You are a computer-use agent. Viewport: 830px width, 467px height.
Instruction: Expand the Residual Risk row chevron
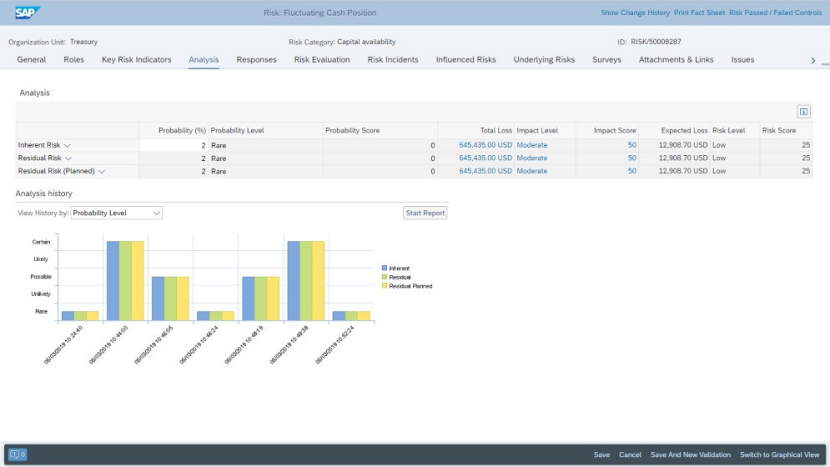tap(68, 158)
